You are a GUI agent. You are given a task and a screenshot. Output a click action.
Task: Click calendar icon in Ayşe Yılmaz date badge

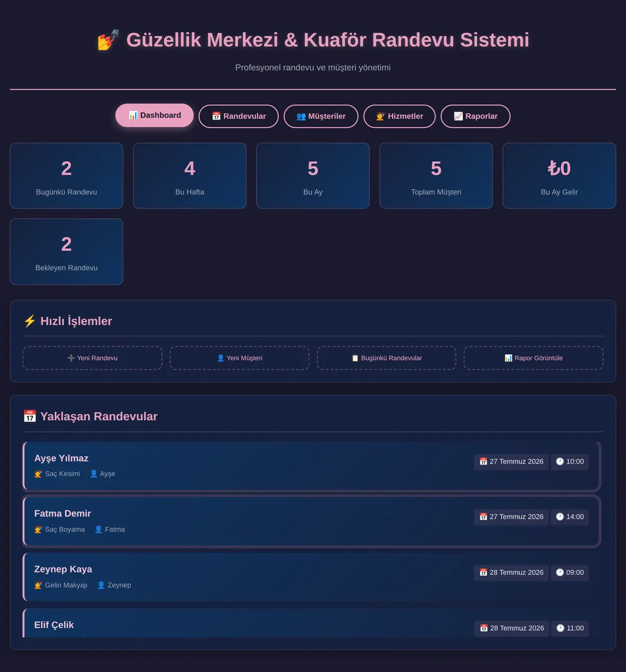coord(484,461)
